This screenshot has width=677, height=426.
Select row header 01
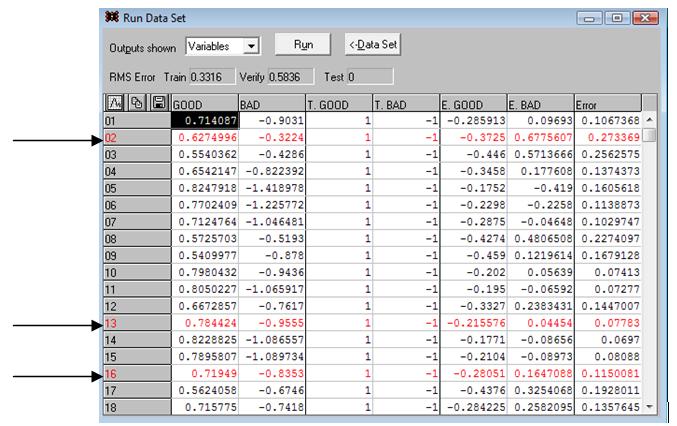click(x=137, y=120)
